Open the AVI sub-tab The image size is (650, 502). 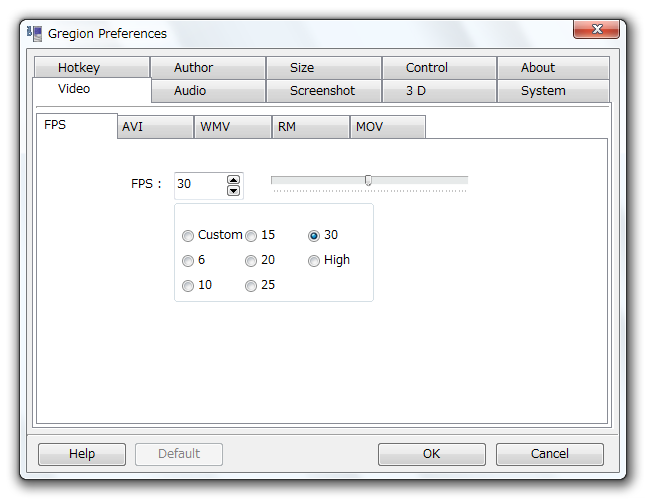[x=155, y=127]
